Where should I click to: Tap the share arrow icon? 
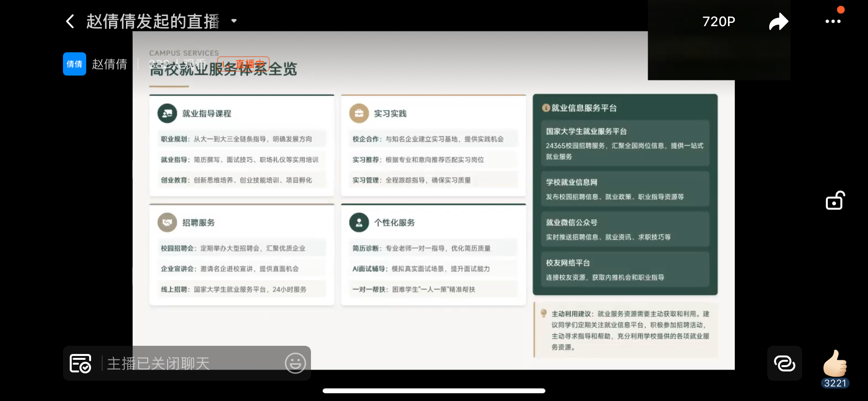(x=778, y=21)
